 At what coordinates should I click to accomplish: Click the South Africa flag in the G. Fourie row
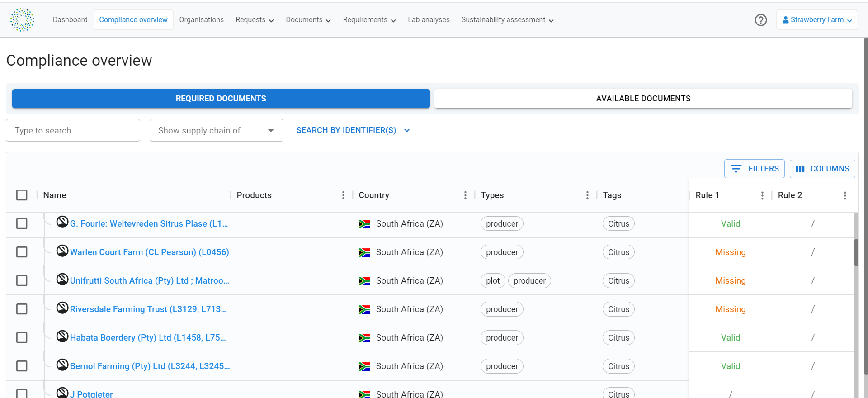click(364, 224)
